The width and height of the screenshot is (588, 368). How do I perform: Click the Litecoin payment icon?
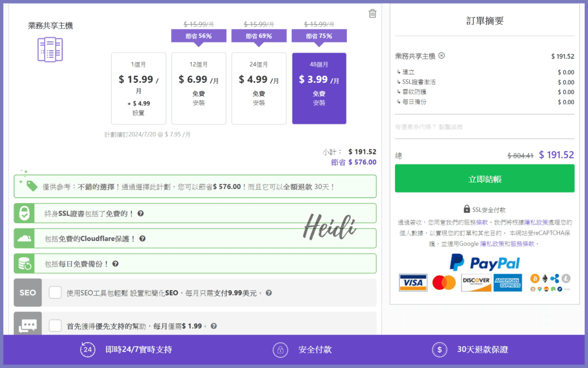coord(566,279)
